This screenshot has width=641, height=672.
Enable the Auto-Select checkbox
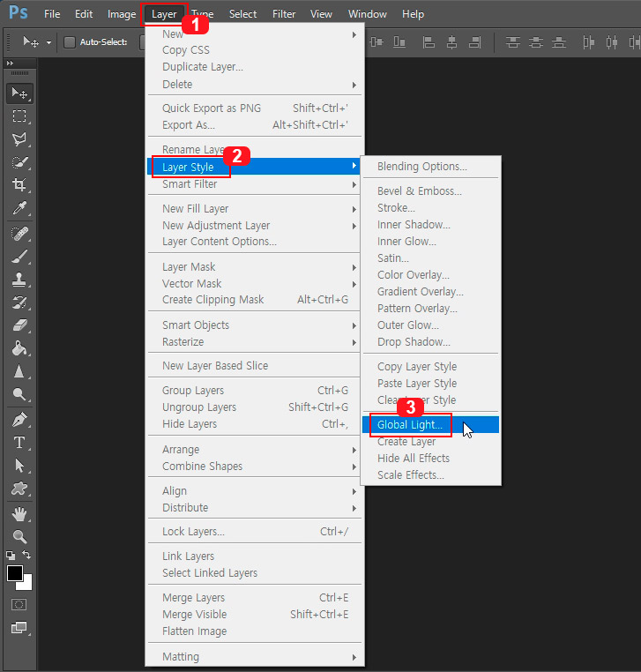coord(69,42)
